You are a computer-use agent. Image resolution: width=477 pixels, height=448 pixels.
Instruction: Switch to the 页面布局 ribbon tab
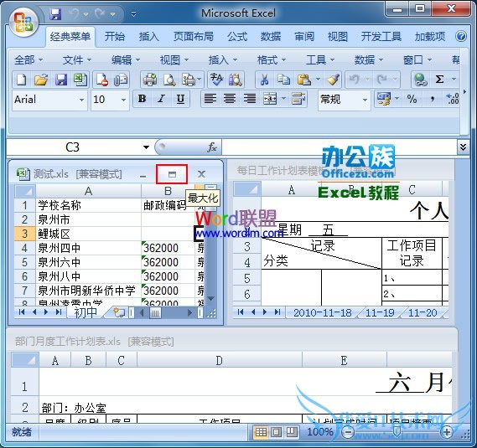[194, 37]
